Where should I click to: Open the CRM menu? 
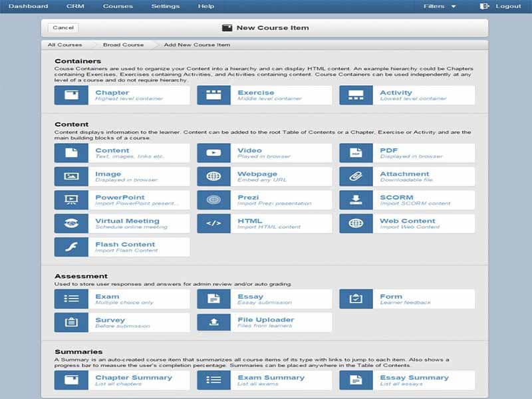pyautogui.click(x=75, y=7)
